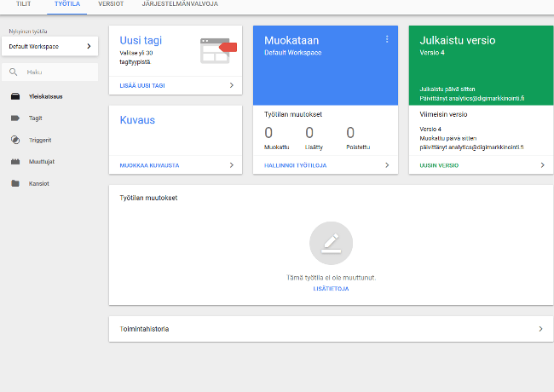Click the search magnifier icon
Screen dimensions: 554x392
coord(13,72)
